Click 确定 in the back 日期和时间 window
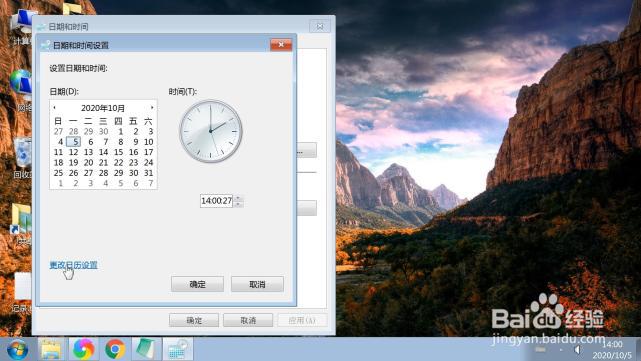This screenshot has height=361, width=641. click(194, 321)
